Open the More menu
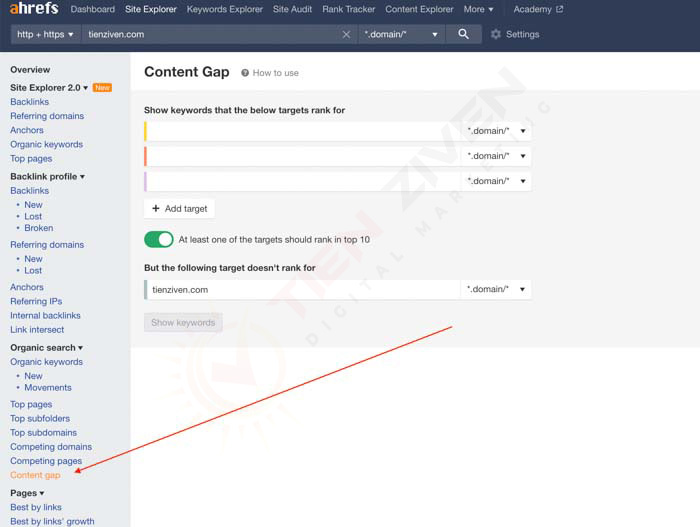 478,9
